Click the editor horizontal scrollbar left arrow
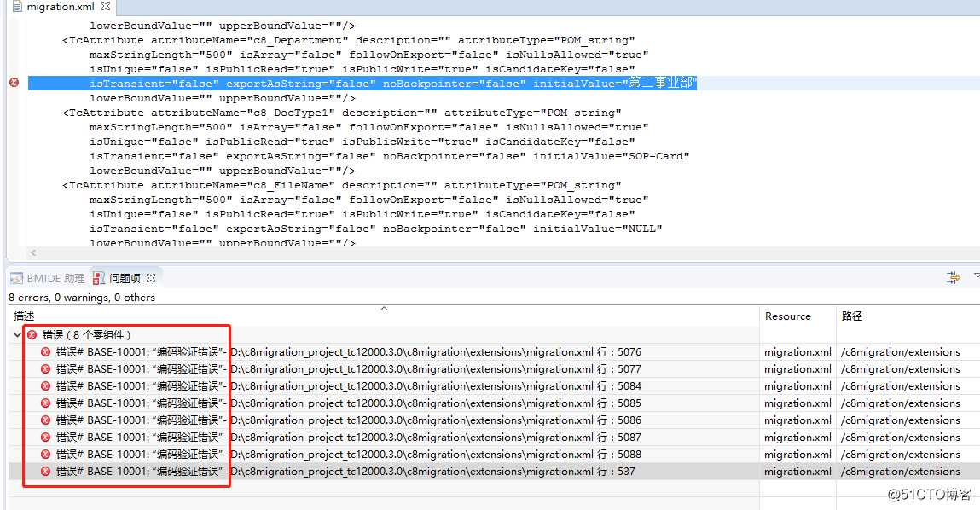This screenshot has height=510, width=980. tap(33, 252)
